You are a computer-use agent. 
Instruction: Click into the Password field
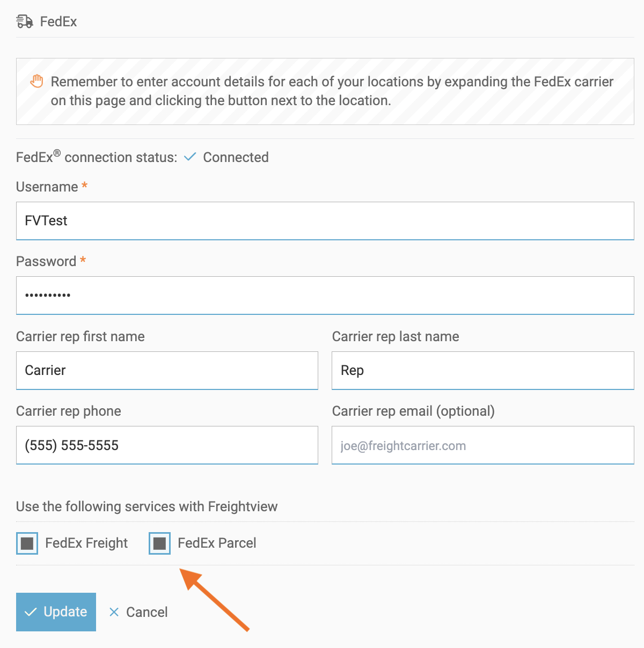click(x=325, y=296)
